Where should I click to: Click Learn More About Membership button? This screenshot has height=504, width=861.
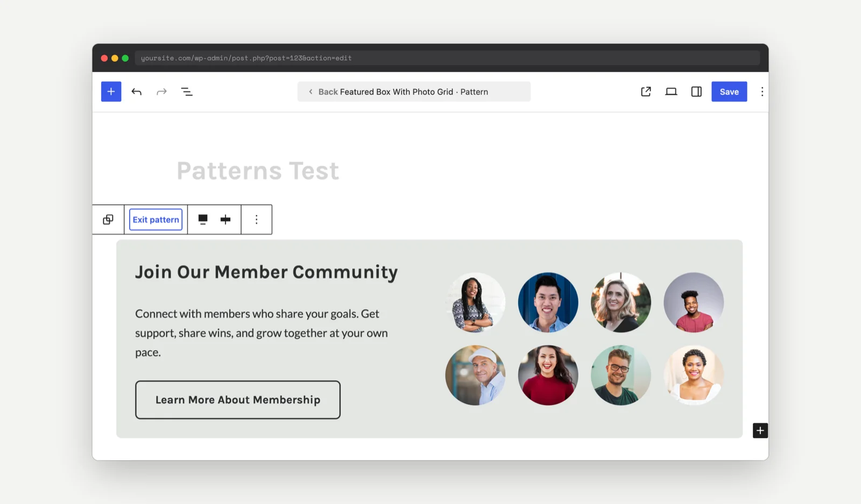[238, 400]
